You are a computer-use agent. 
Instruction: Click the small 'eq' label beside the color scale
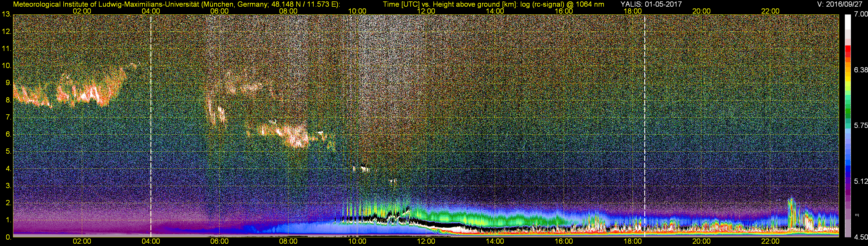(857, 215)
